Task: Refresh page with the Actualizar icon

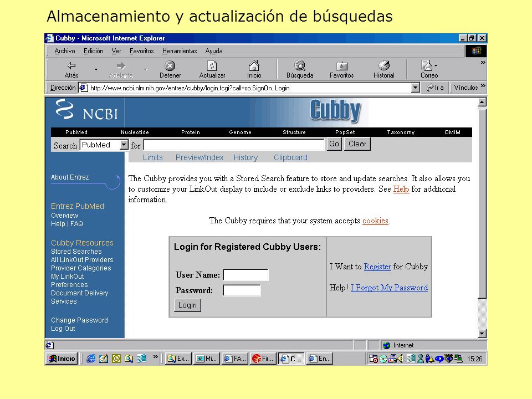Action: click(x=212, y=65)
